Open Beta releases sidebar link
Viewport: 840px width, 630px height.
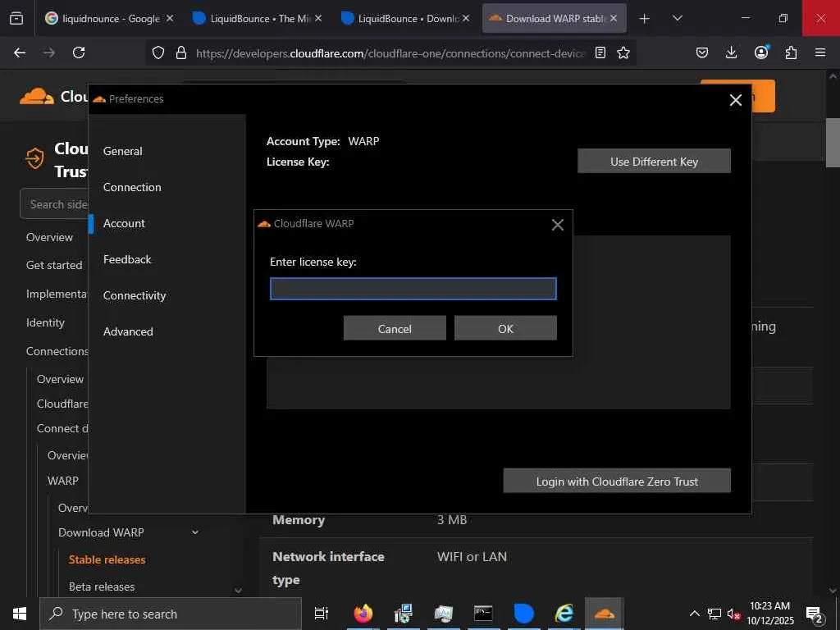pos(102,587)
